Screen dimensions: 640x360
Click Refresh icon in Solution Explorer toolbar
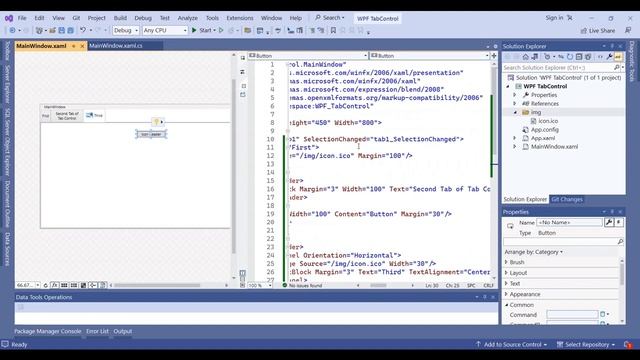point(570,57)
